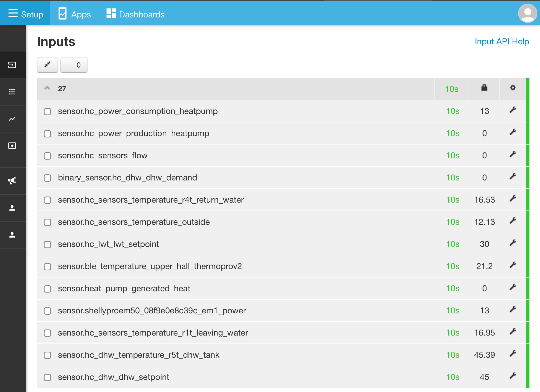Open the backup upload sidebar icon
Screen dimensions: 540x392
[x=12, y=146]
